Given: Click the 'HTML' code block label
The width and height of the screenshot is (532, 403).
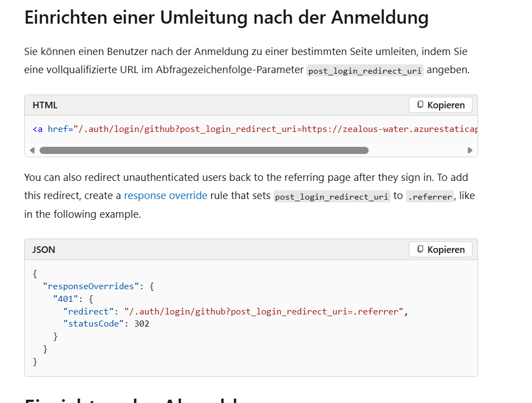Looking at the screenshot, I should click(x=45, y=105).
